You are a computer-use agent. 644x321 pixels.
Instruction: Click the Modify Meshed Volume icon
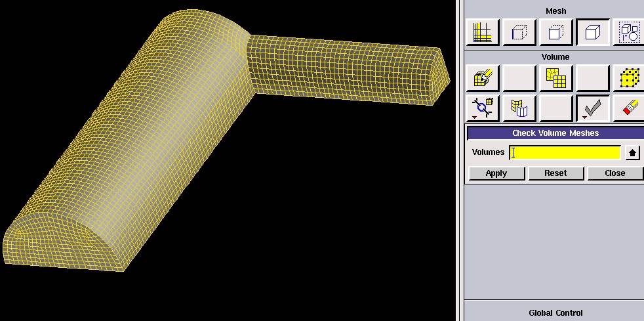click(519, 108)
